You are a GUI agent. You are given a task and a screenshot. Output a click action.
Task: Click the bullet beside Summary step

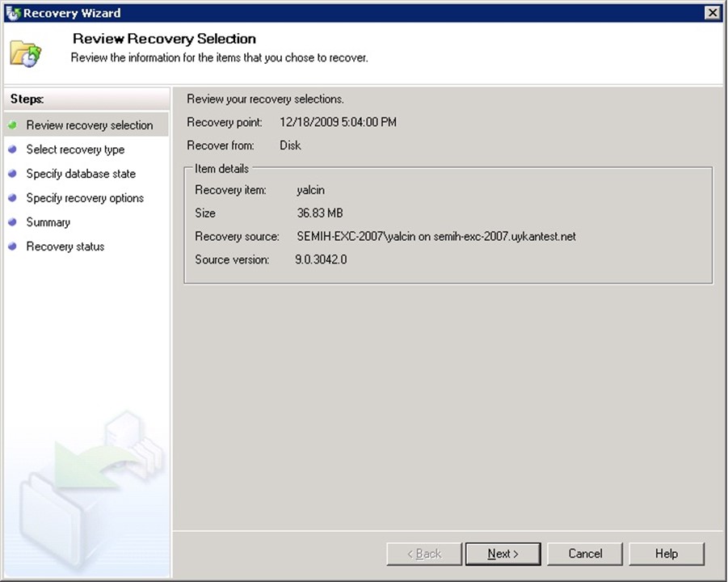pyautogui.click(x=13, y=222)
